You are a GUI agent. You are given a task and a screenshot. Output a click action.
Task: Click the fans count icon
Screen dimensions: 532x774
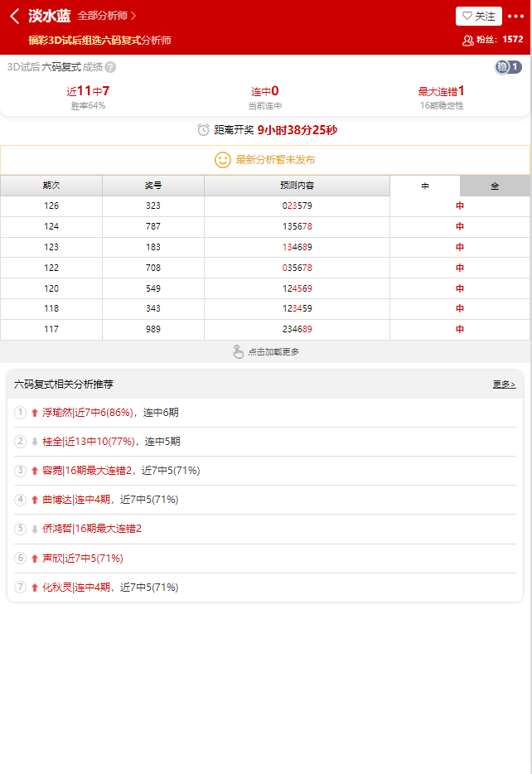467,40
